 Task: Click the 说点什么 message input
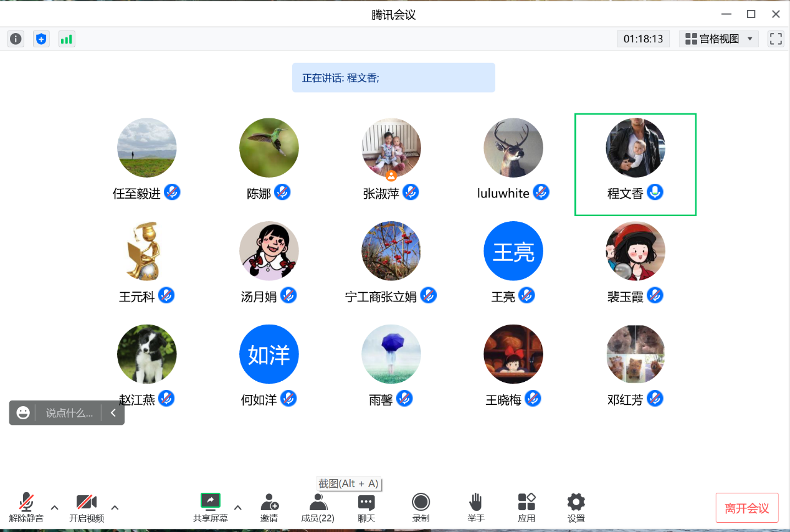coord(69,413)
